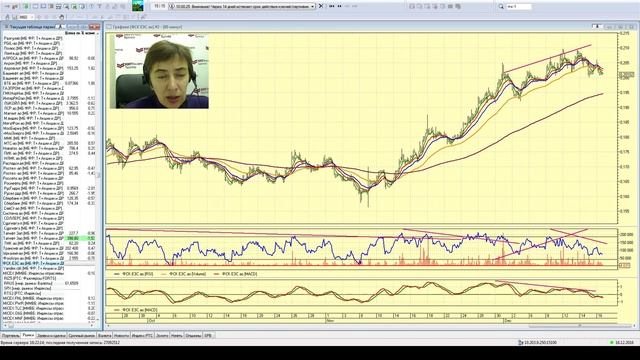Select the РусГидро row

point(49,188)
